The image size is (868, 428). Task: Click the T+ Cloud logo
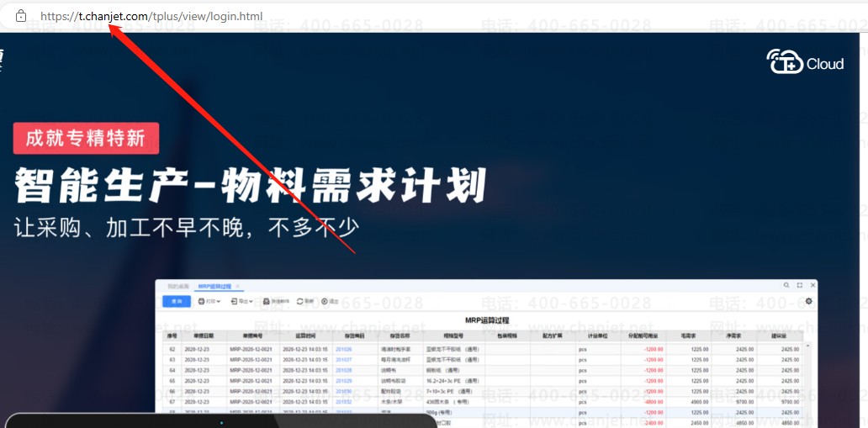click(x=805, y=61)
